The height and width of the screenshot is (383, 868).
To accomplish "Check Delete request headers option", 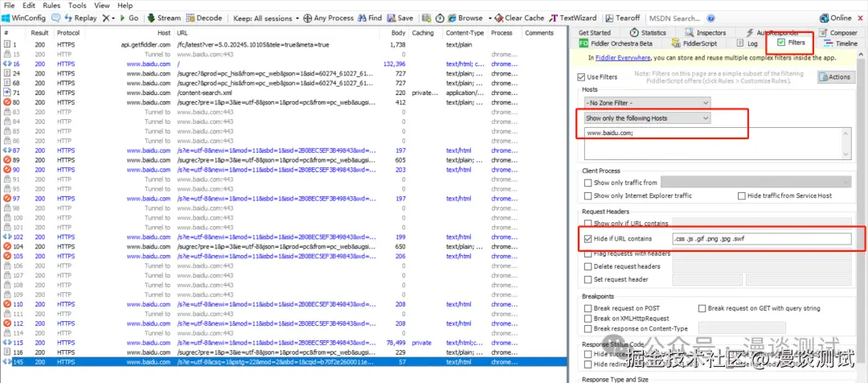I will pyautogui.click(x=588, y=266).
